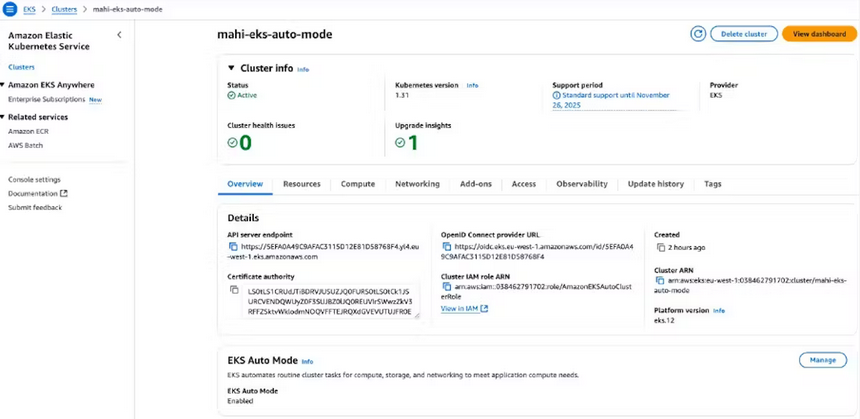The image size is (860, 419).
Task: Open Enterprise Subscriptions in sidebar
Action: 46,99
